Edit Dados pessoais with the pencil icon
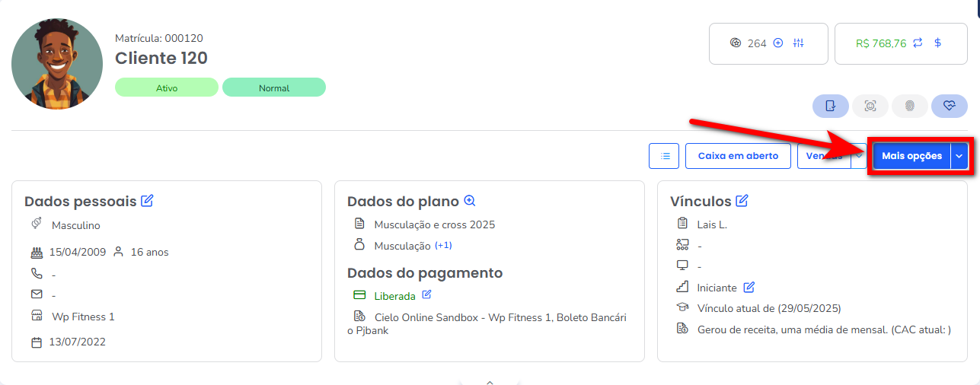Screen dimensions: 980x385 147,201
